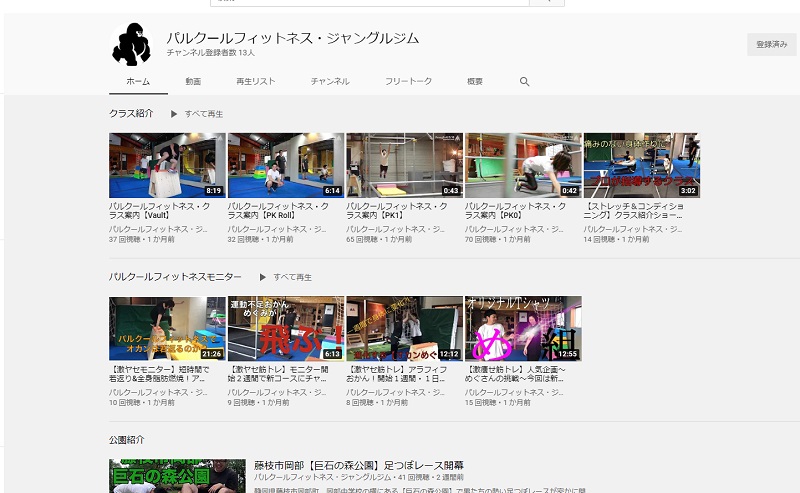Click the 15 回視聴 view count
800x493 pixels.
click(x=481, y=403)
